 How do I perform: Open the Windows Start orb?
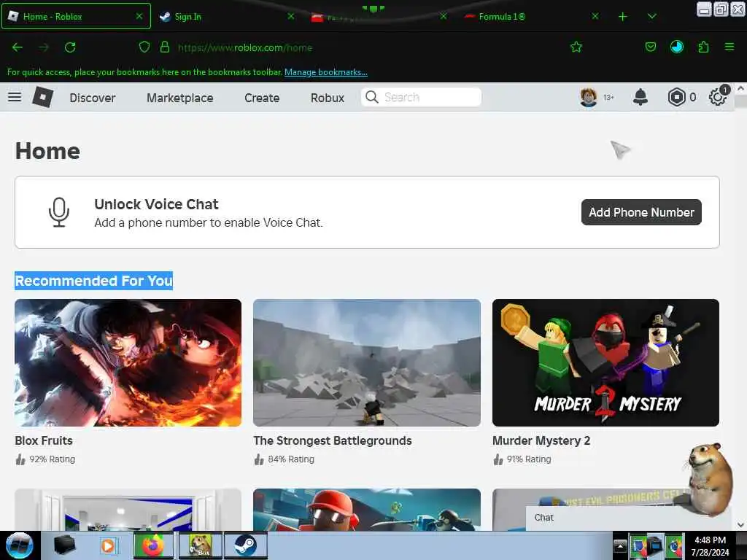[x=19, y=545]
